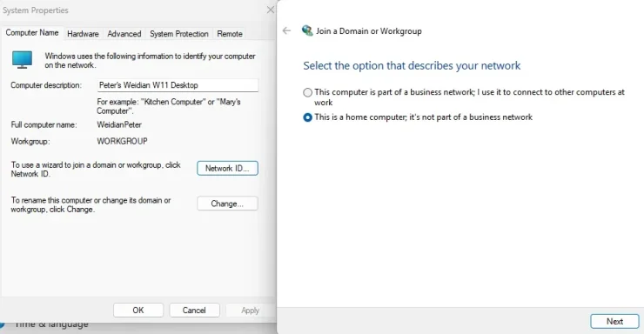Viewport: 644px width, 334px height.
Task: Focus the Computer description input field
Action: point(178,85)
